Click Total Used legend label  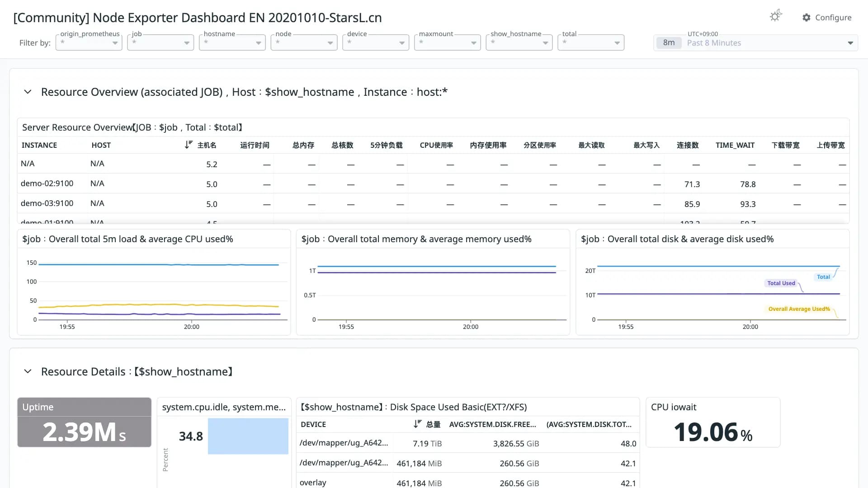pos(781,283)
